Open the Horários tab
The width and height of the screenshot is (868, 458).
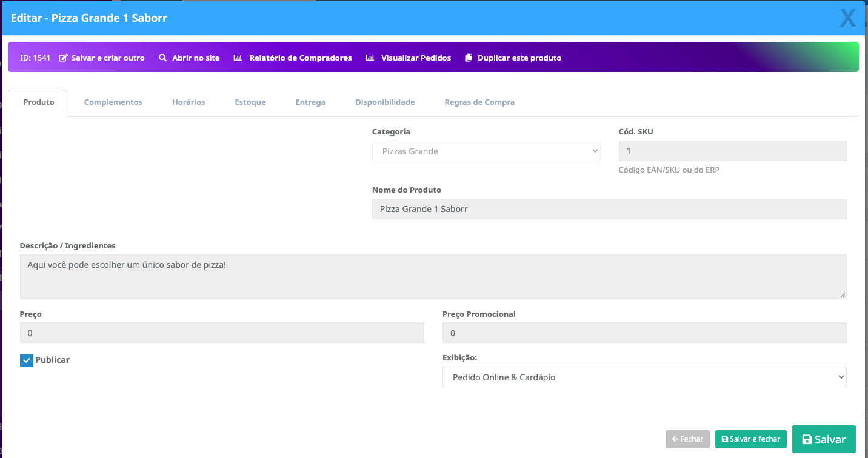(189, 102)
